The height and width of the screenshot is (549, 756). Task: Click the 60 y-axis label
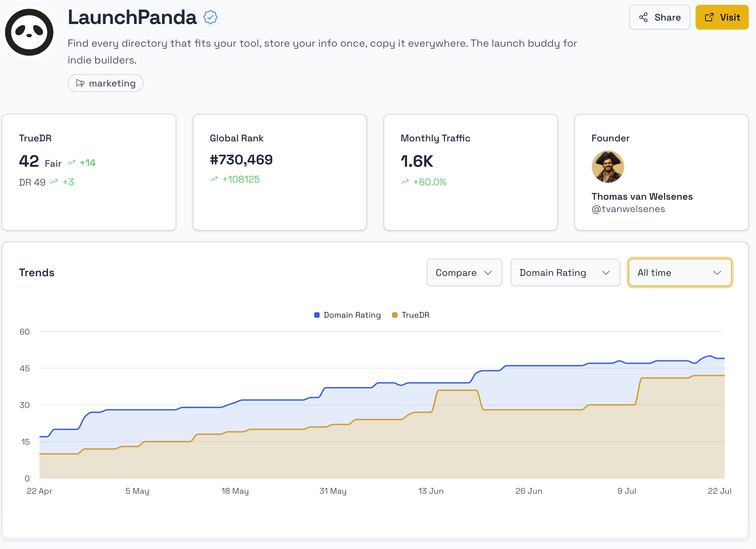pos(25,332)
